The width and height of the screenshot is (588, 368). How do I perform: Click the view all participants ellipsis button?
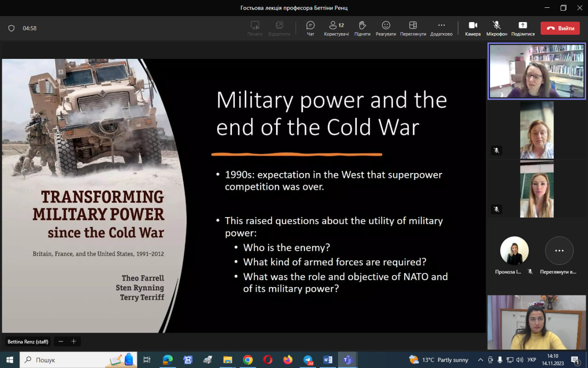[559, 251]
